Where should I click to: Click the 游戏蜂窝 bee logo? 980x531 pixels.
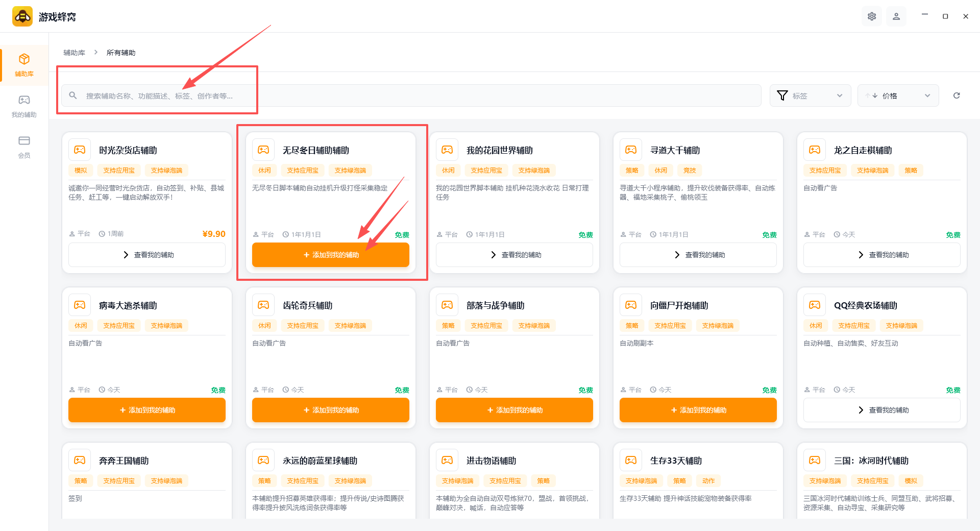point(22,16)
